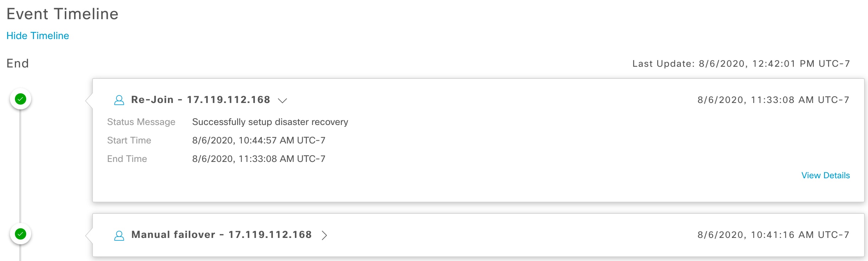
Task: Click the Start Time label
Action: 129,141
